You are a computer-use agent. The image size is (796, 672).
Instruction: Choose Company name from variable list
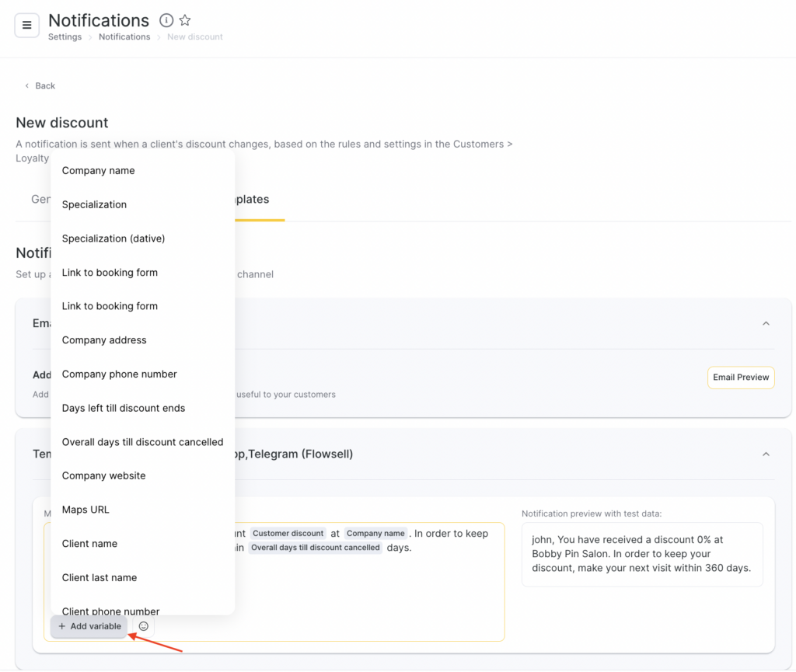98,171
